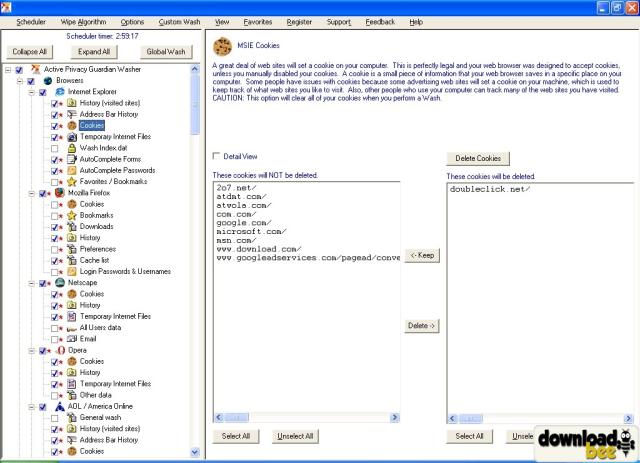640x463 pixels.
Task: Open the Custom Wash menu
Action: click(x=179, y=22)
